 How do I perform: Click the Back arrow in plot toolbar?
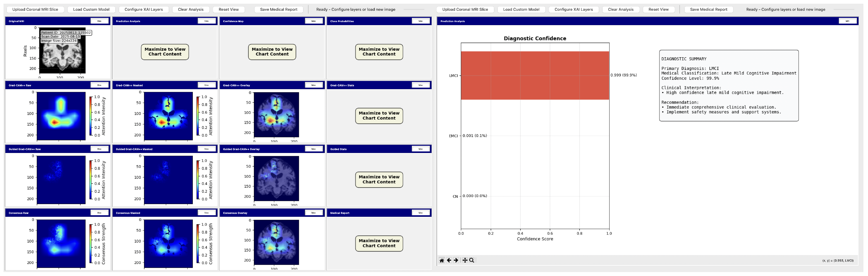point(449,260)
